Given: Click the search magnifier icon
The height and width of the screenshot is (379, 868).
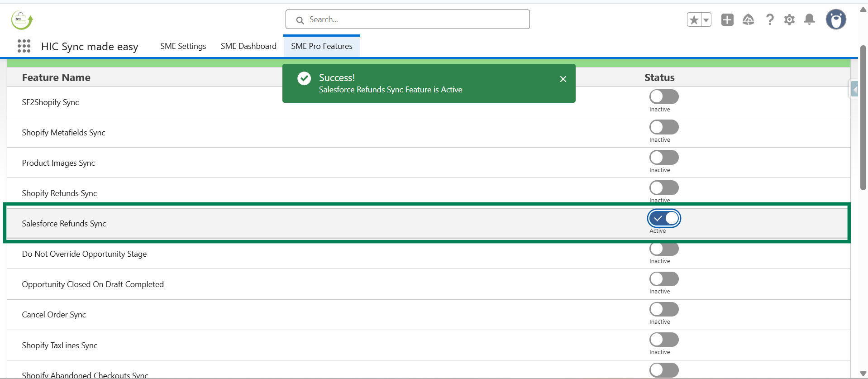Looking at the screenshot, I should [300, 20].
